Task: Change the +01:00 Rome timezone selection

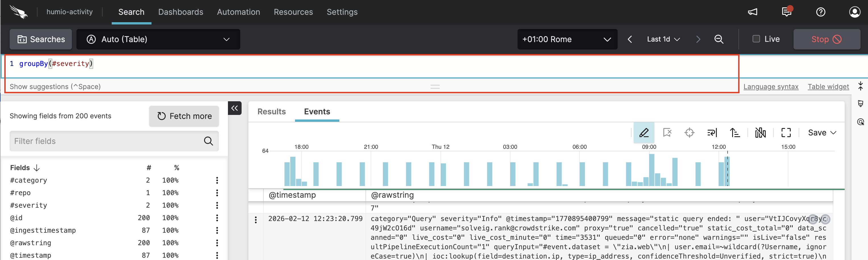Action: click(x=567, y=39)
